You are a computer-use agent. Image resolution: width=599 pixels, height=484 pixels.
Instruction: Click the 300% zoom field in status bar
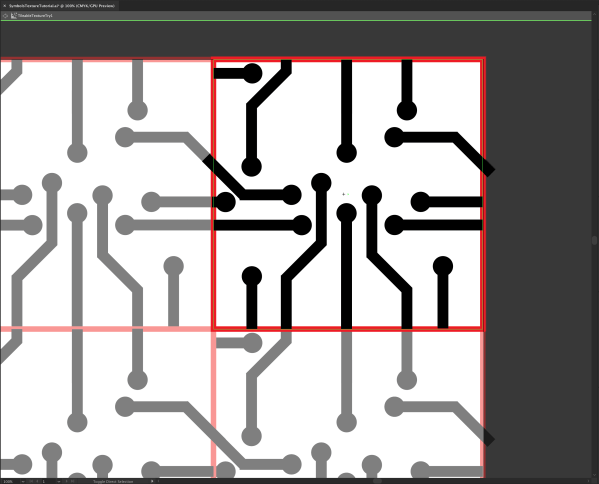pos(9,481)
